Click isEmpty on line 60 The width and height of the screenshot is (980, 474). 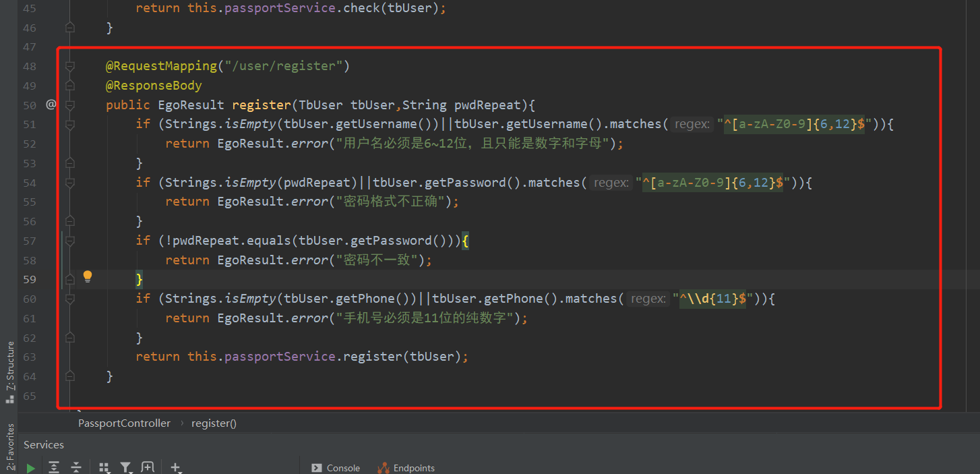[250, 299]
